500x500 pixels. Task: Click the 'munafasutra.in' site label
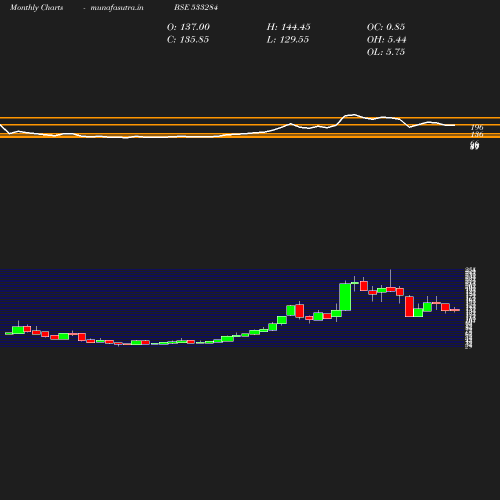(x=117, y=8)
